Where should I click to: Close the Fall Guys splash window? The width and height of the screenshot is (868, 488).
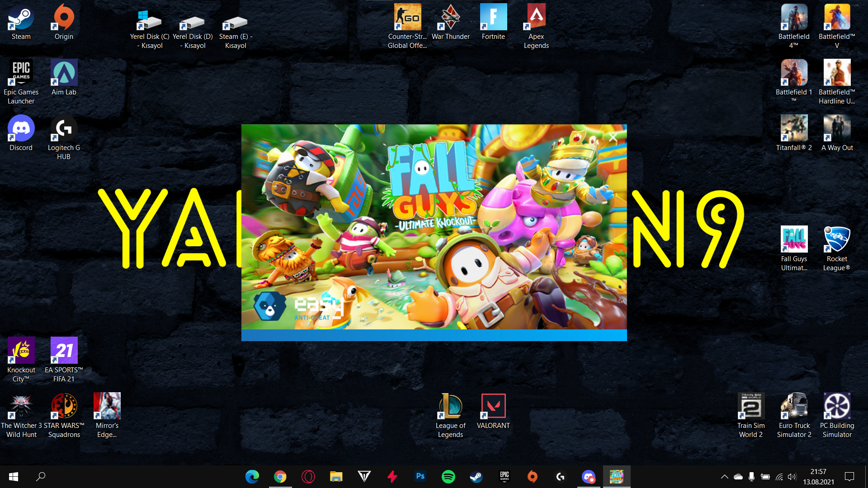(613, 137)
